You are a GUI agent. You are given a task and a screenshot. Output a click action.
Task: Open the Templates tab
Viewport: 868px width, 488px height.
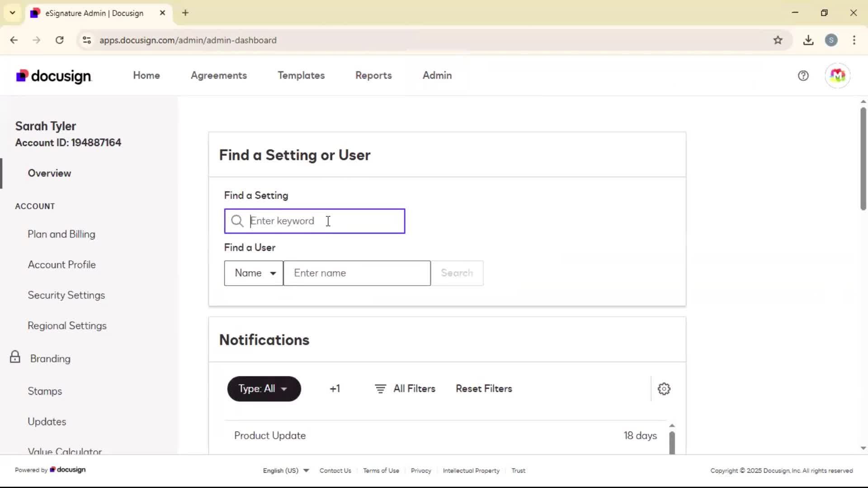click(301, 75)
